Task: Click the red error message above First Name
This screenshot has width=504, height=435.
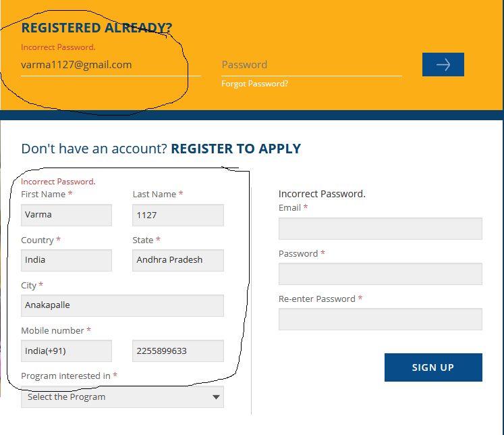Action: (x=58, y=182)
